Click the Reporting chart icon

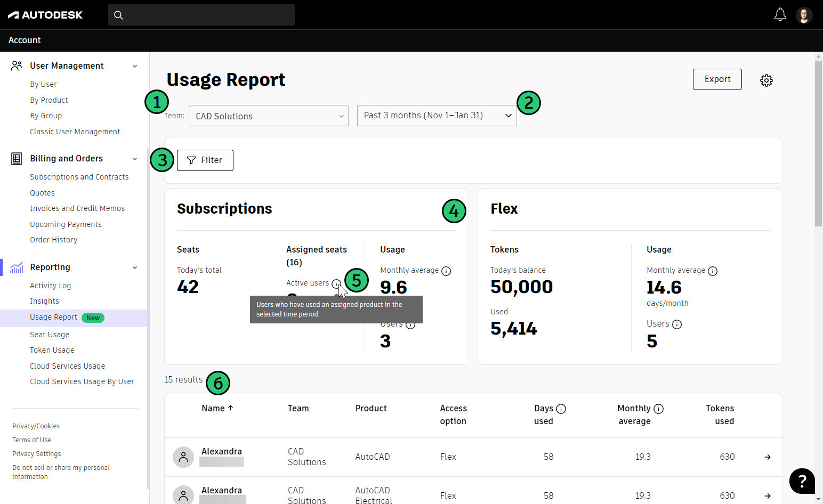tap(17, 267)
